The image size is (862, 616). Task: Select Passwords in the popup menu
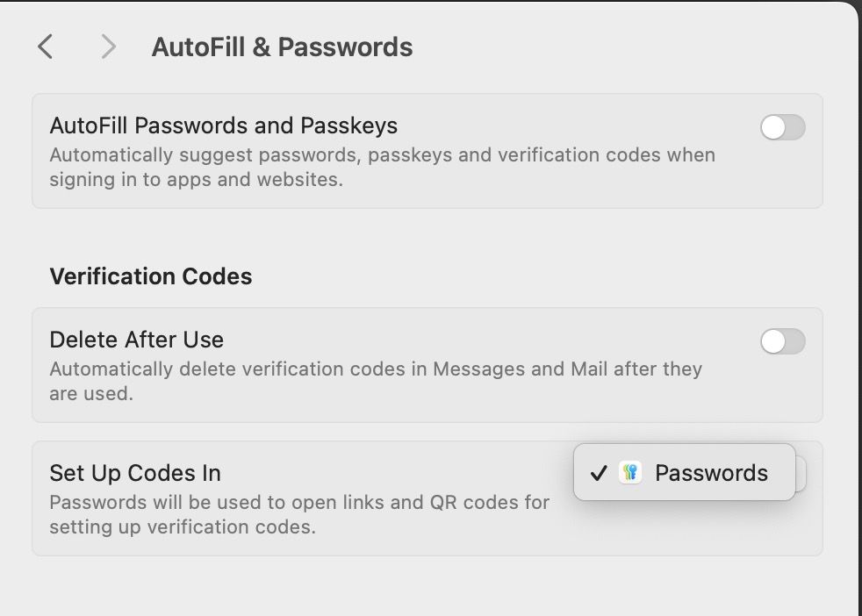point(711,473)
